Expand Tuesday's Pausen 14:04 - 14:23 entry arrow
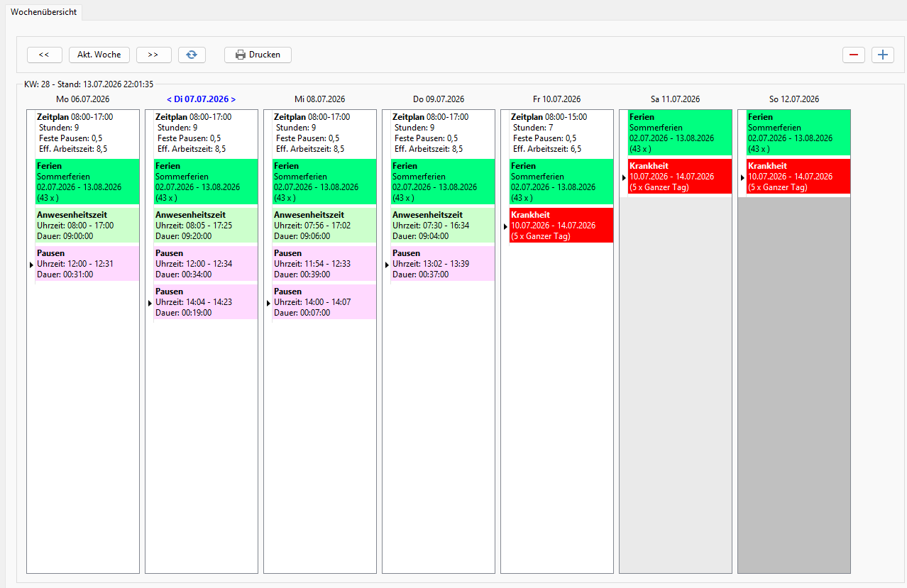 (150, 303)
